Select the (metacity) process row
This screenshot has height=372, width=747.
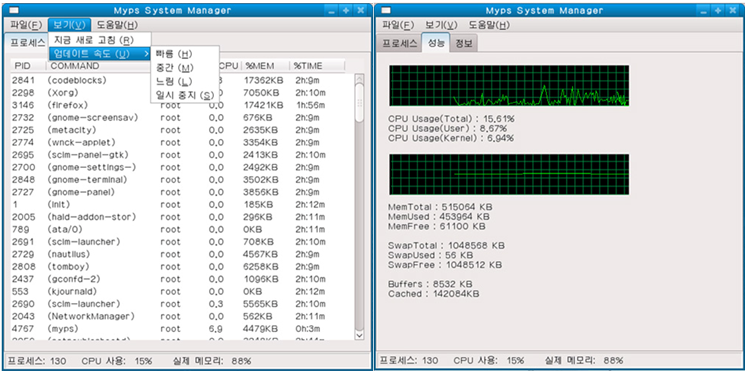point(182,130)
